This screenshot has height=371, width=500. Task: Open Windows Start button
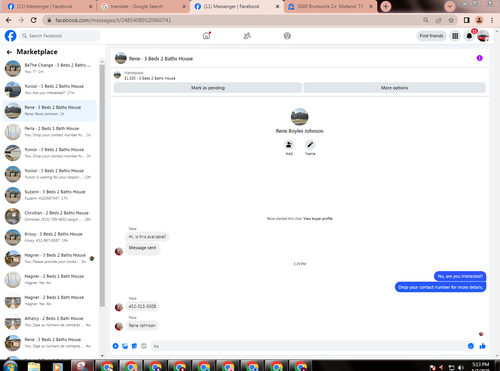pyautogui.click(x=10, y=366)
